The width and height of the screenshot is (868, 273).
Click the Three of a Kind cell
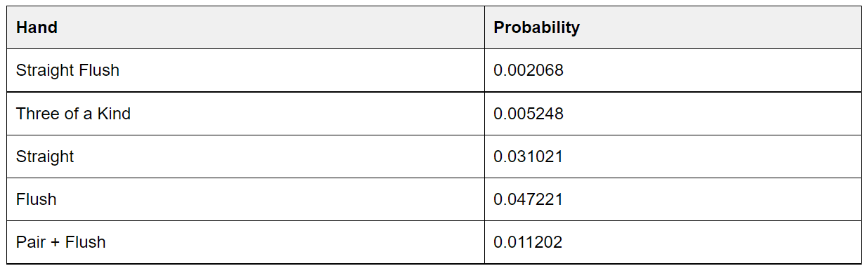pyautogui.click(x=245, y=114)
